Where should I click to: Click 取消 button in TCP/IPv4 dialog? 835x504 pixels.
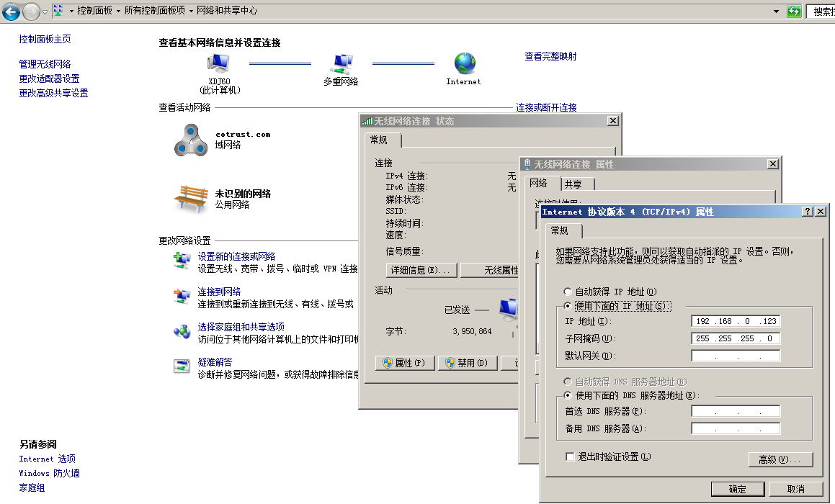pos(795,489)
